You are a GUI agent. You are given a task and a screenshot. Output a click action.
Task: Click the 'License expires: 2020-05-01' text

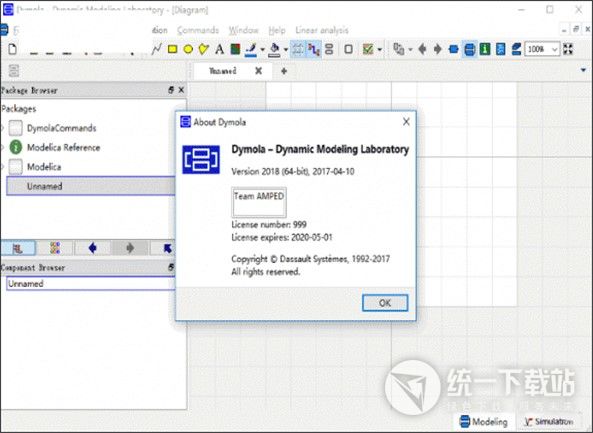tap(282, 237)
